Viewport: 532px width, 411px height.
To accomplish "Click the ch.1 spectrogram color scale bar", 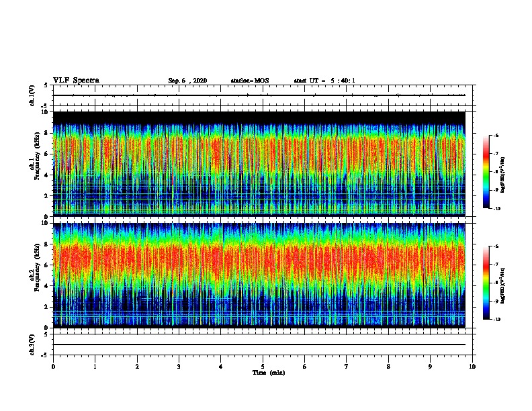I will [486, 172].
